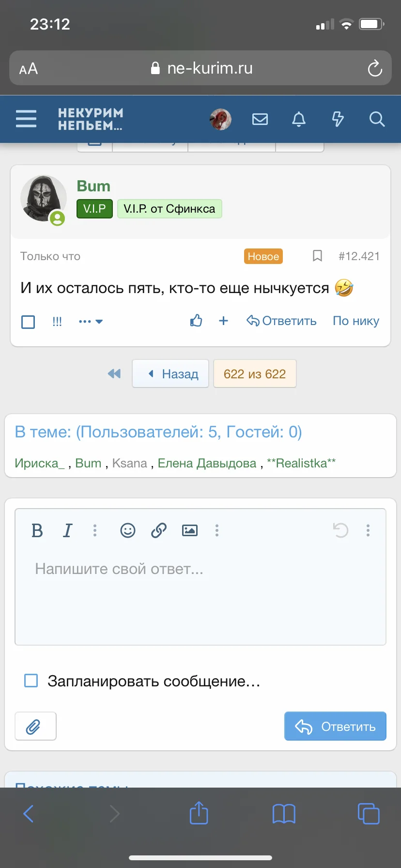Open the hamburger navigation menu
This screenshot has height=868, width=401.
(x=26, y=119)
